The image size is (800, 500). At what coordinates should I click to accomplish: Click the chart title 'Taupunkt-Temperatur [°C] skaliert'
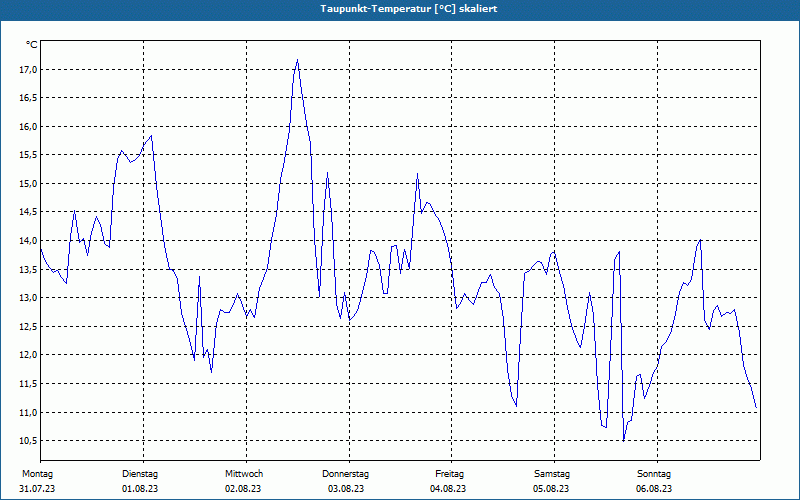[409, 9]
